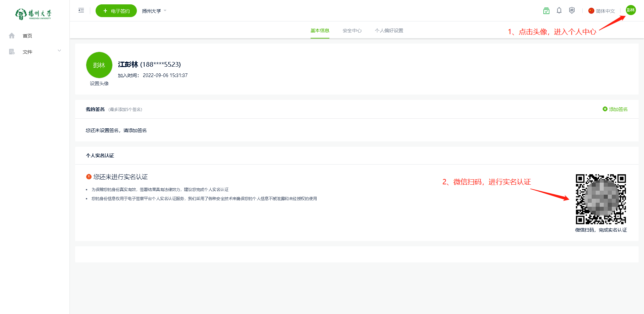Click the document icon next to 文件
The width and height of the screenshot is (644, 314).
(12, 52)
